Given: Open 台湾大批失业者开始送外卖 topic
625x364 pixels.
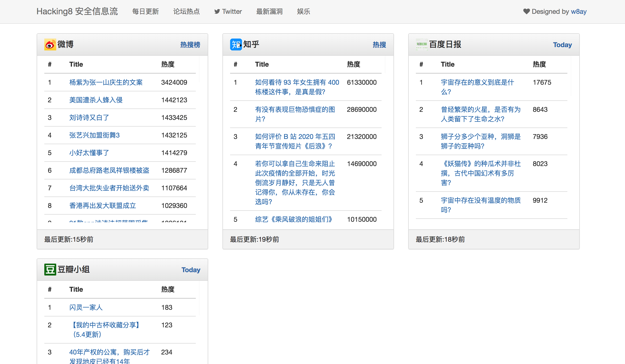Looking at the screenshot, I should pos(109,188).
